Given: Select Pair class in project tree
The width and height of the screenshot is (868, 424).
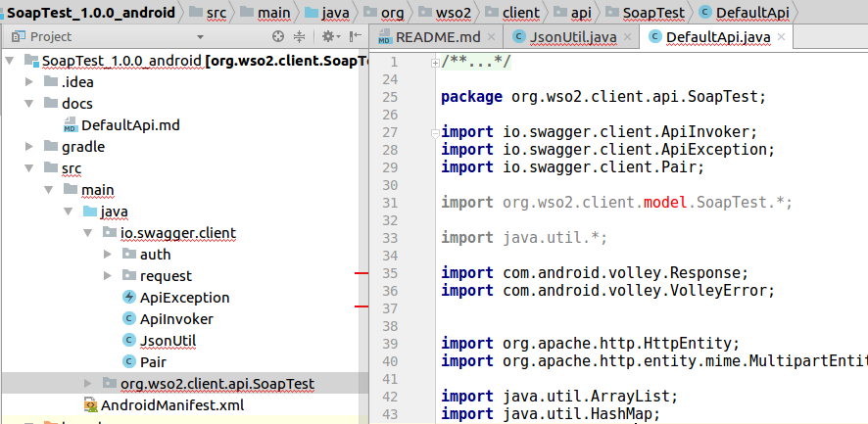Looking at the screenshot, I should 153,362.
